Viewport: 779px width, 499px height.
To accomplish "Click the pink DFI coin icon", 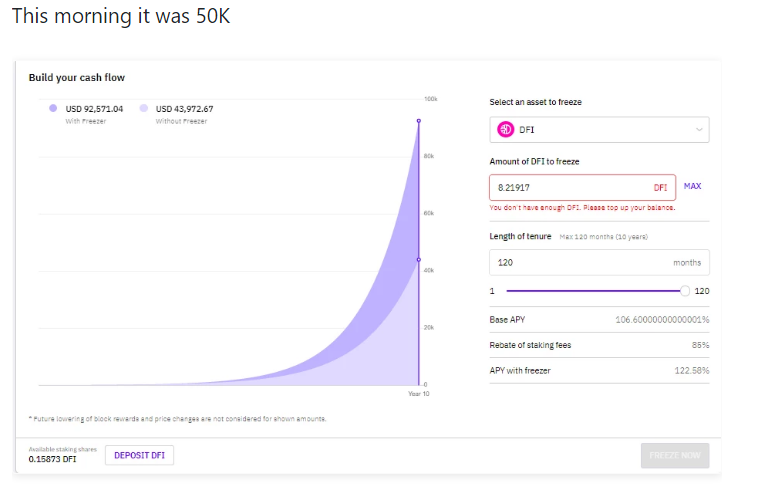I will tap(506, 130).
